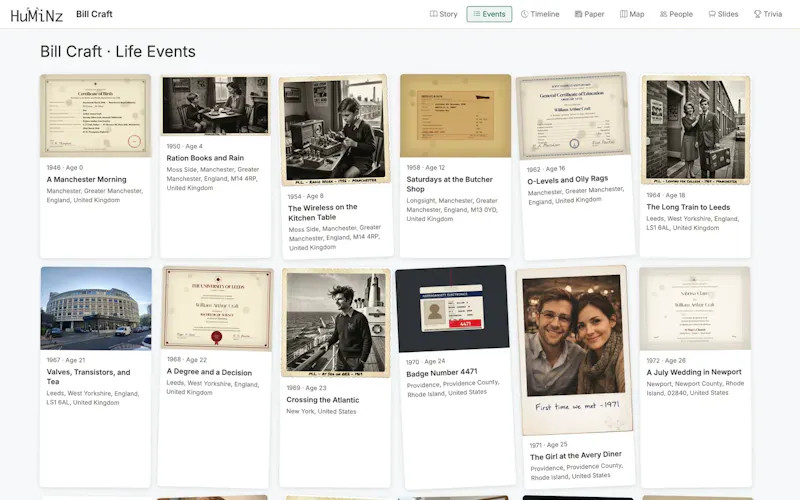Click title 'The Girl at the Avery Diner'

pyautogui.click(x=576, y=456)
